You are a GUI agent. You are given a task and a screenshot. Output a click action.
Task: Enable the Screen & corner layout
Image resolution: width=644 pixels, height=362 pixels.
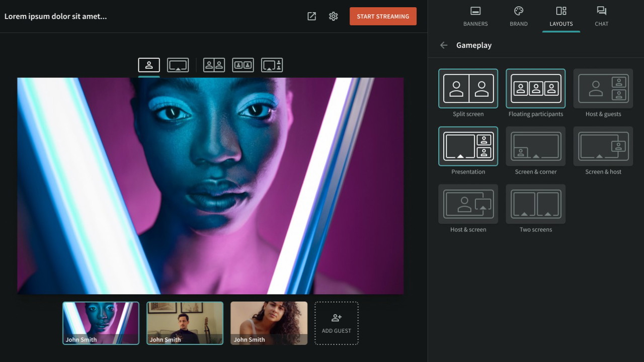536,146
